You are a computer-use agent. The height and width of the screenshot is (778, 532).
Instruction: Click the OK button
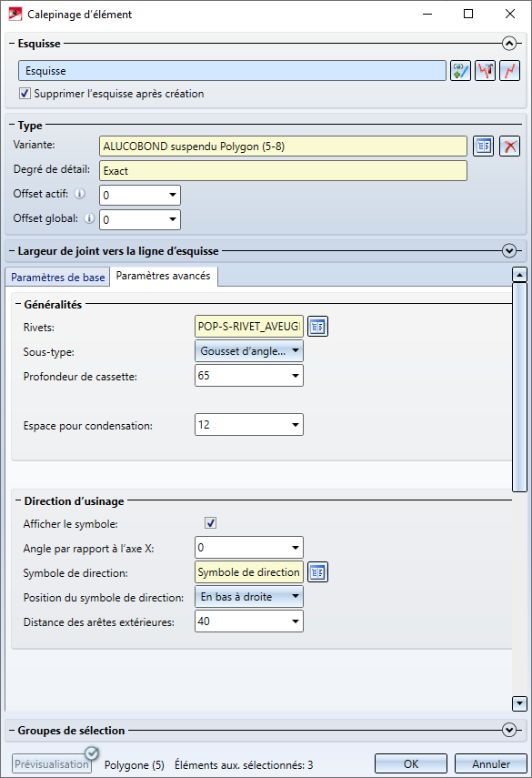pyautogui.click(x=411, y=764)
